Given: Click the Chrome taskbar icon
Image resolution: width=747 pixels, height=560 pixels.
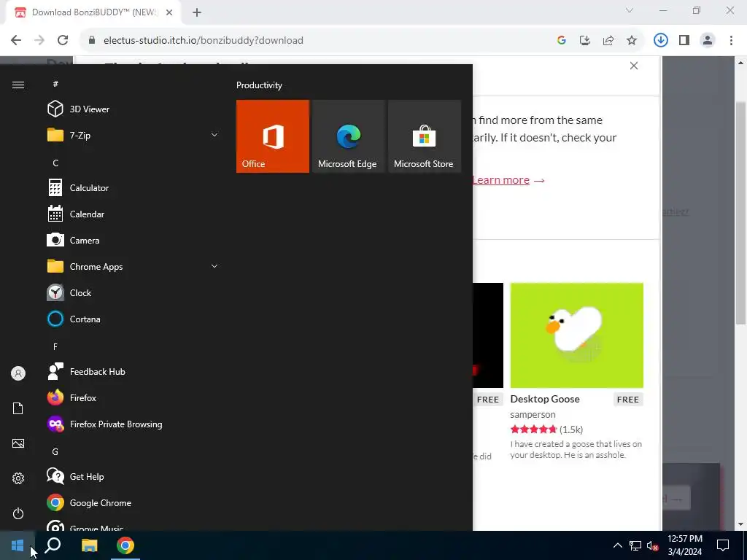Looking at the screenshot, I should [125, 545].
